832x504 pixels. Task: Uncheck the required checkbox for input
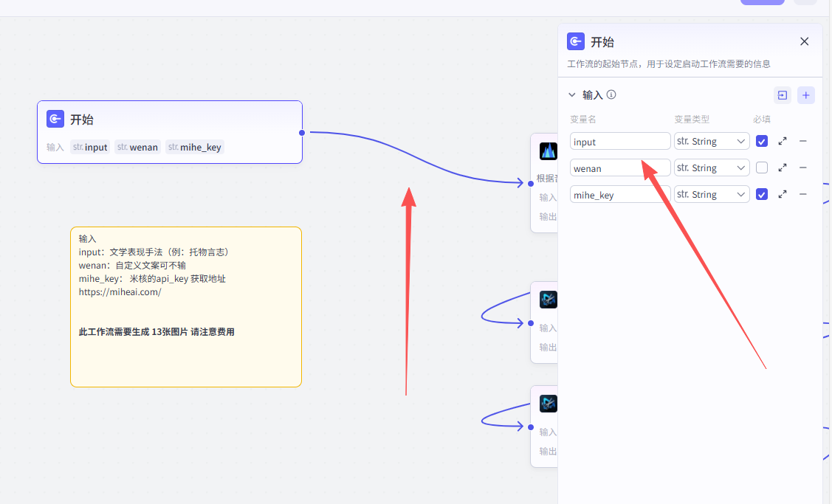(x=762, y=142)
